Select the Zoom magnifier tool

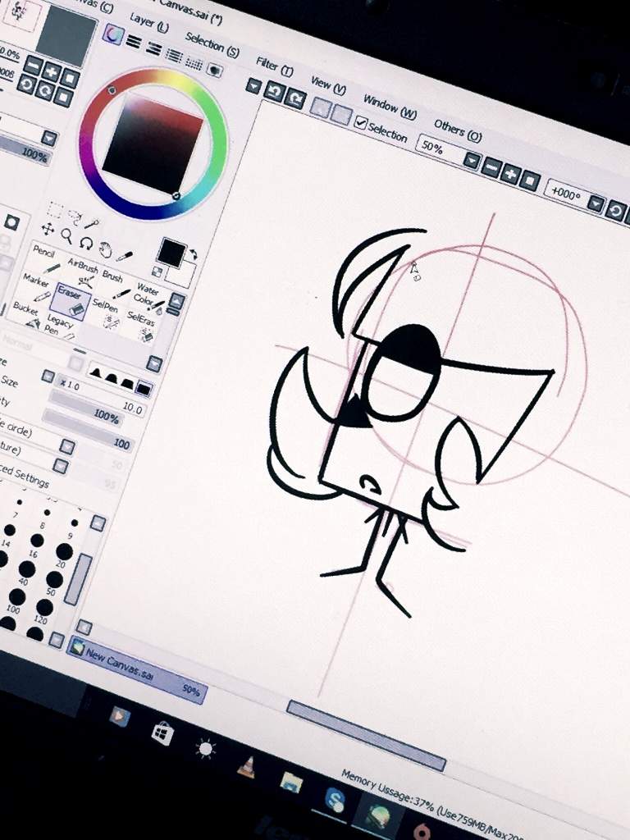tap(66, 235)
